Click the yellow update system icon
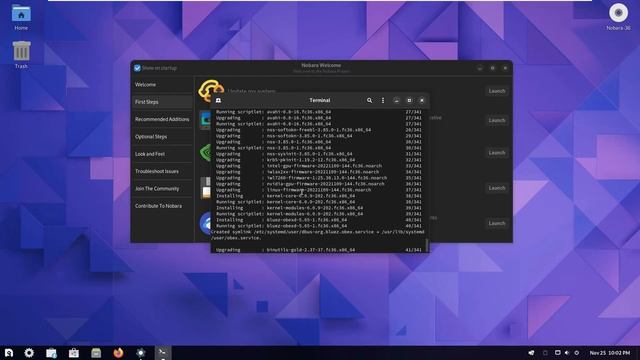640x360 pixels. 210,88
